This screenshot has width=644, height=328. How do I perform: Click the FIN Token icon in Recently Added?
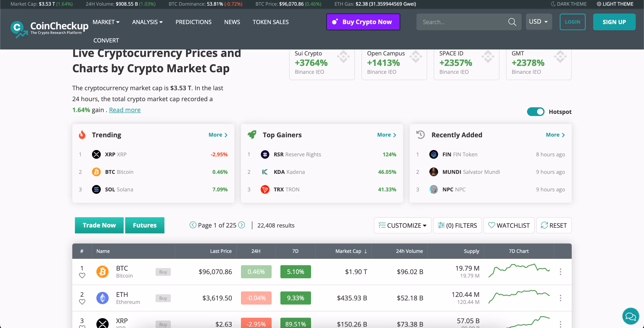point(433,154)
